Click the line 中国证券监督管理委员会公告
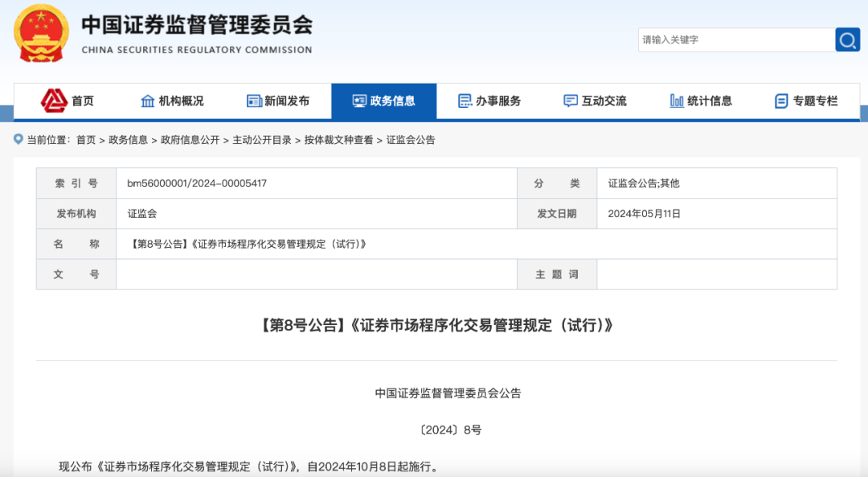Screen dimensions: 868x477 point(448,393)
